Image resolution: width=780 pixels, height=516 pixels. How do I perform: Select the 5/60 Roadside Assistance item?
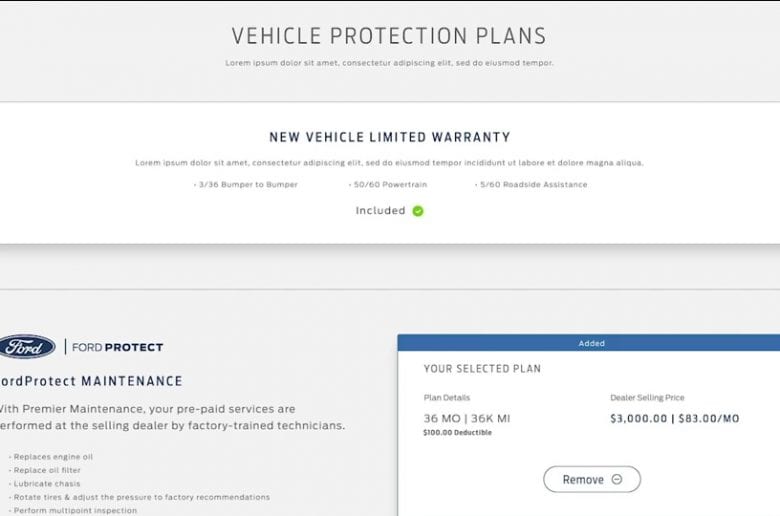coord(531,185)
